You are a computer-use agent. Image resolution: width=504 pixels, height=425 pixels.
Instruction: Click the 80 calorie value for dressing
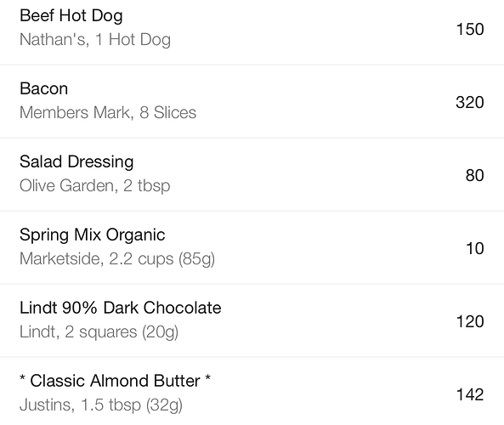tap(474, 176)
